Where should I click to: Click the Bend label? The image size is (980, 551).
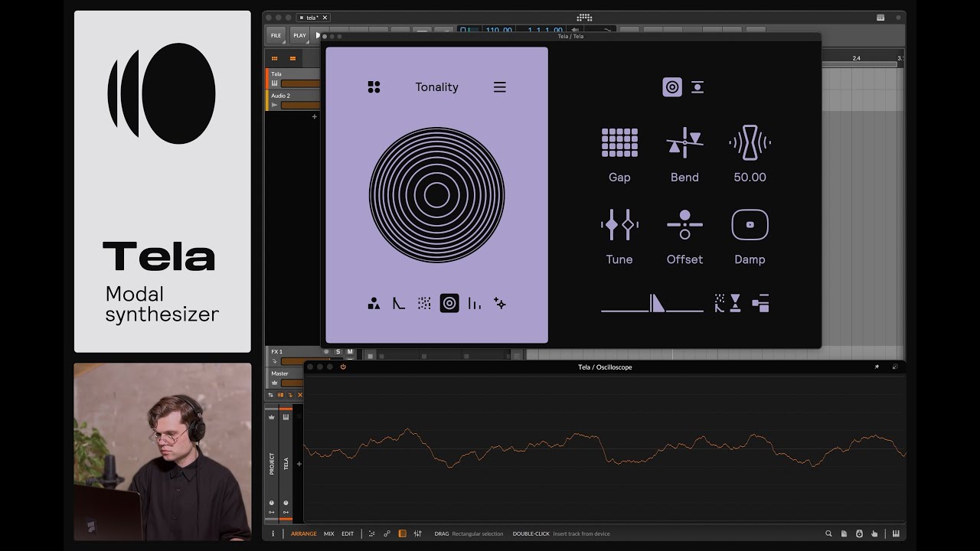point(684,178)
